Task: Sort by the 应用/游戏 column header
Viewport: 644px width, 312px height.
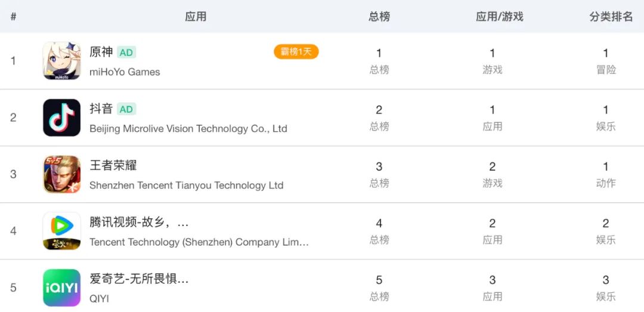Action: click(x=499, y=17)
